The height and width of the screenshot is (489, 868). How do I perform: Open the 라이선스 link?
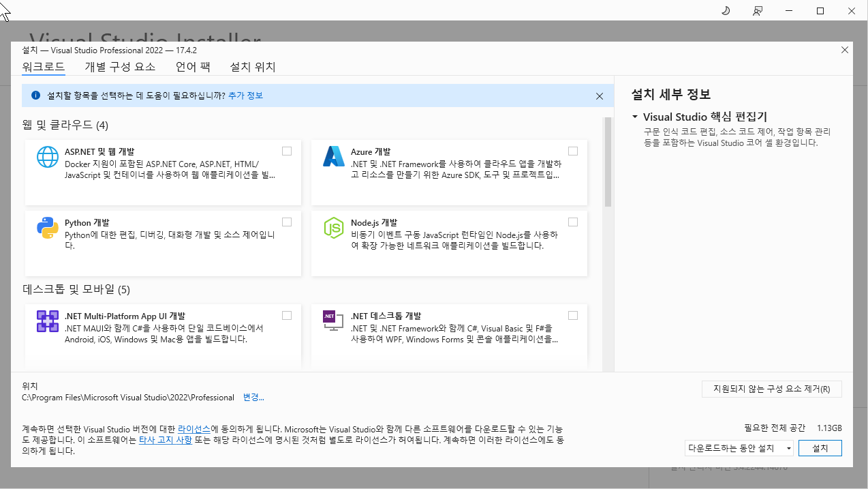[x=194, y=429]
